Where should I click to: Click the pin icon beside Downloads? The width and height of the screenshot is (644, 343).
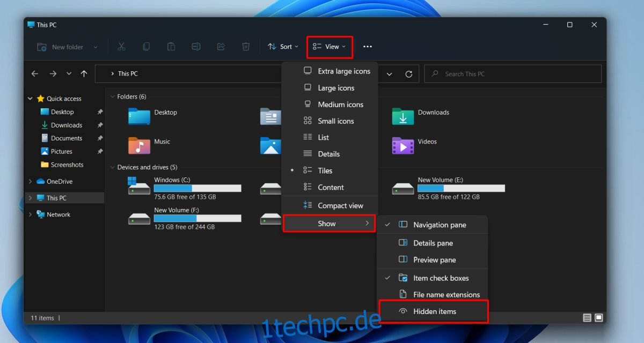(100, 125)
